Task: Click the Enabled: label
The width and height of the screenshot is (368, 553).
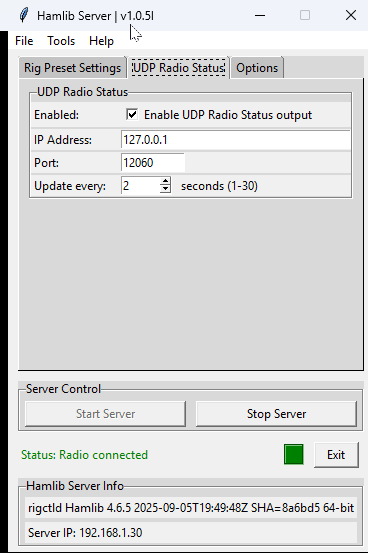Action: click(56, 115)
